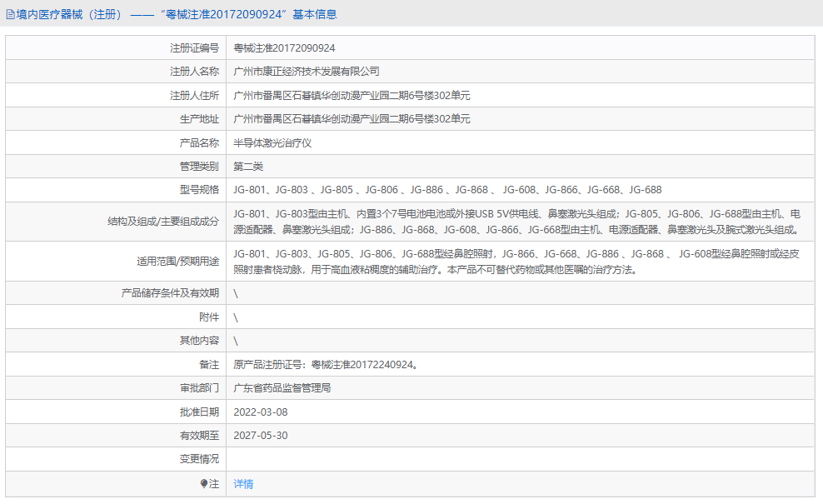Select the 管理类别 value 第二类

point(251,165)
